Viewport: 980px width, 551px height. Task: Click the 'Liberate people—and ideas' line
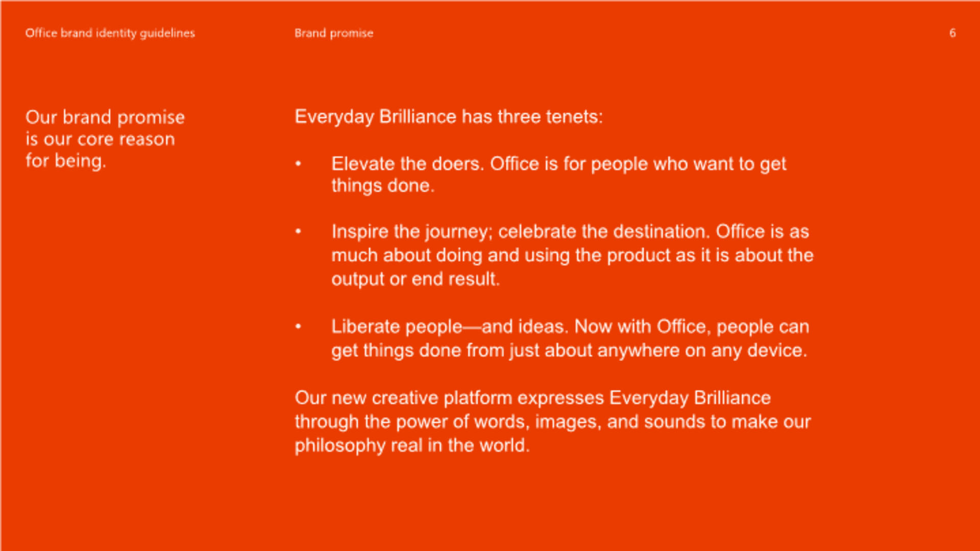(570, 327)
